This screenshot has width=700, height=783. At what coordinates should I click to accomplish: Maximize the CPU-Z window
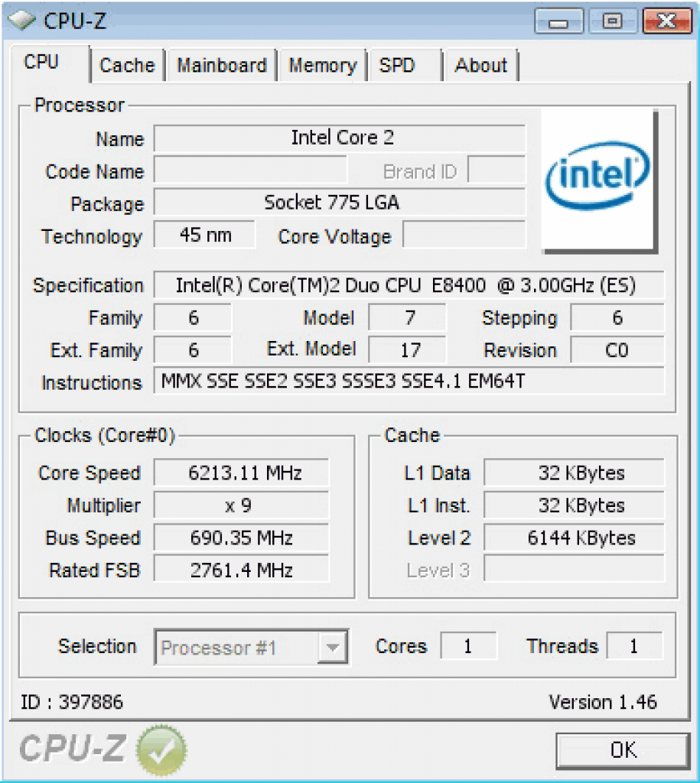(613, 21)
